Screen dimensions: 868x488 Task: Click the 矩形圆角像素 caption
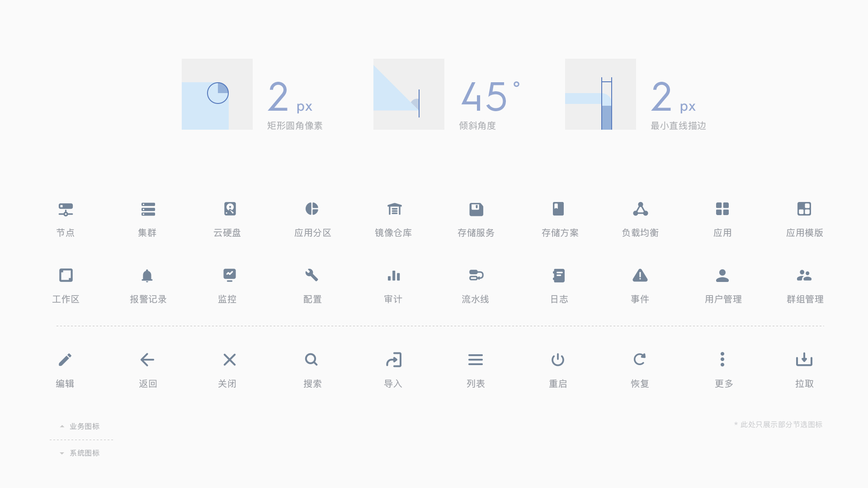pos(295,126)
